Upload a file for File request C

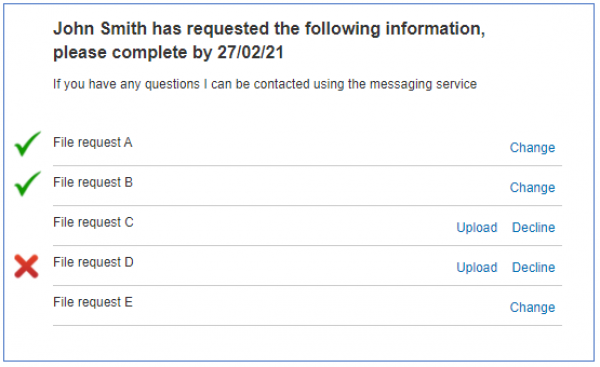click(477, 228)
